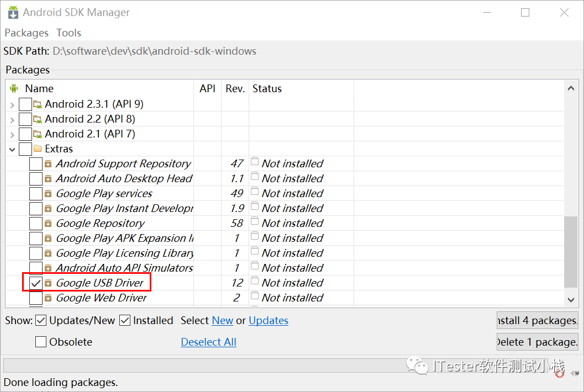Expand the Android 2.2 (API 8) node
Image resolution: width=584 pixels, height=392 pixels.
(x=12, y=119)
